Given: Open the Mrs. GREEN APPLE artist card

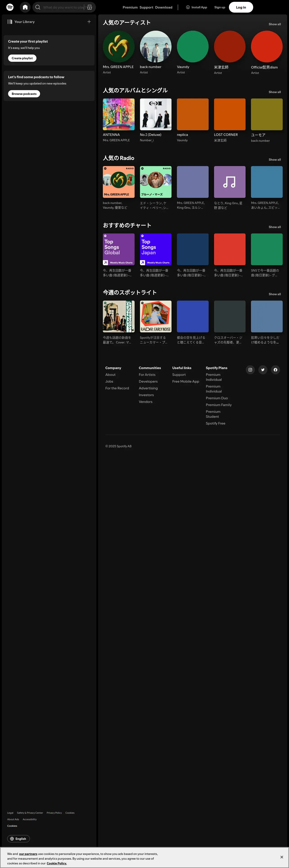Looking at the screenshot, I should click(x=119, y=53).
